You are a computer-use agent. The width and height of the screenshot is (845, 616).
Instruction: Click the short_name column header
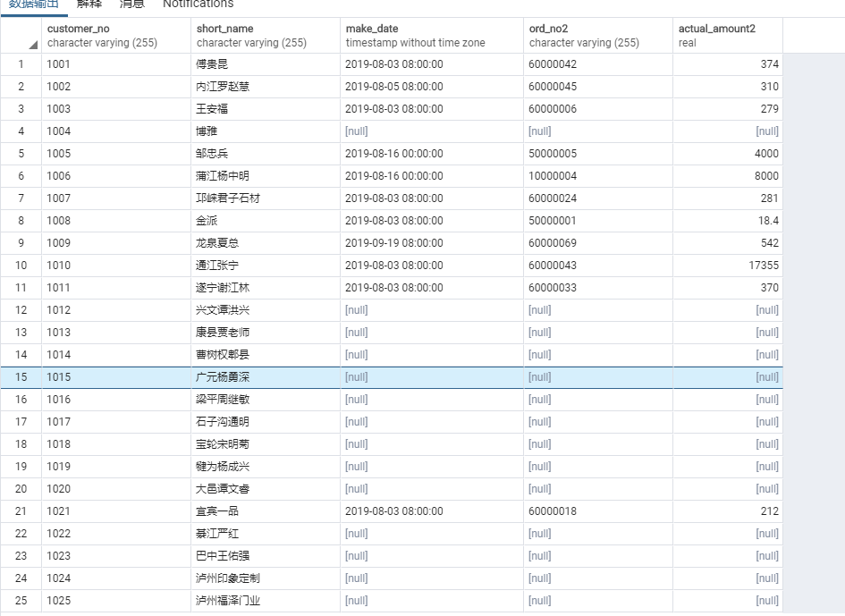click(266, 36)
